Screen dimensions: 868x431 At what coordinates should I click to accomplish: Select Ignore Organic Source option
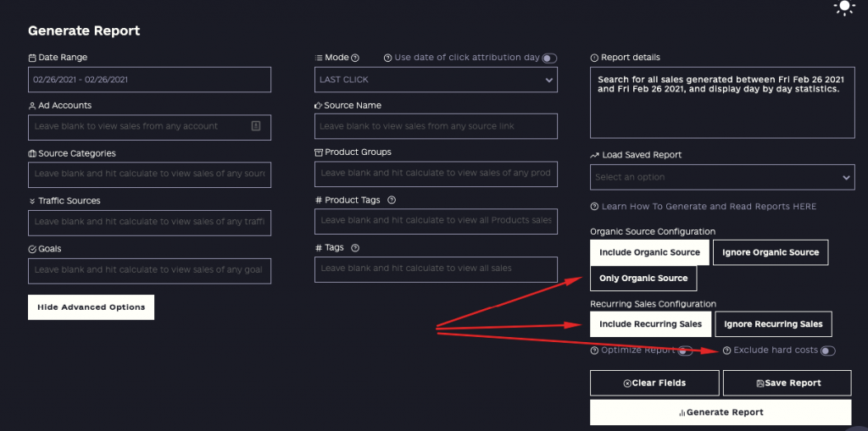pyautogui.click(x=771, y=252)
